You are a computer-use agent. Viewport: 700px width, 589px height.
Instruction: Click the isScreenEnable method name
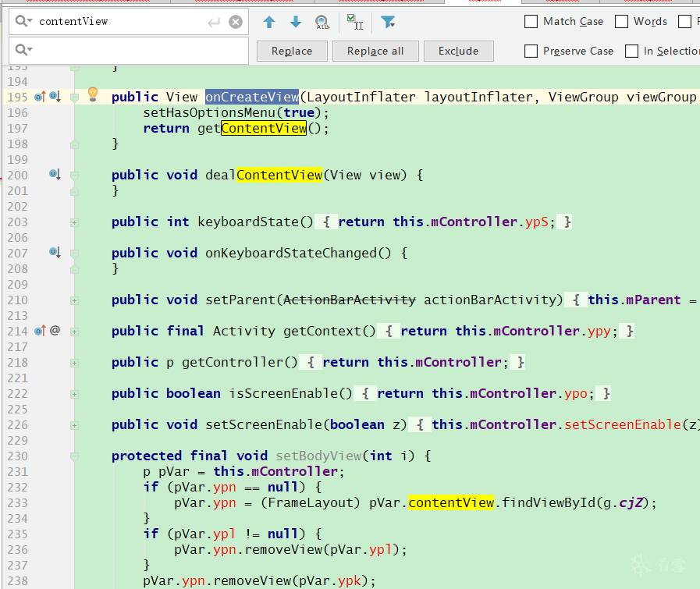(283, 393)
